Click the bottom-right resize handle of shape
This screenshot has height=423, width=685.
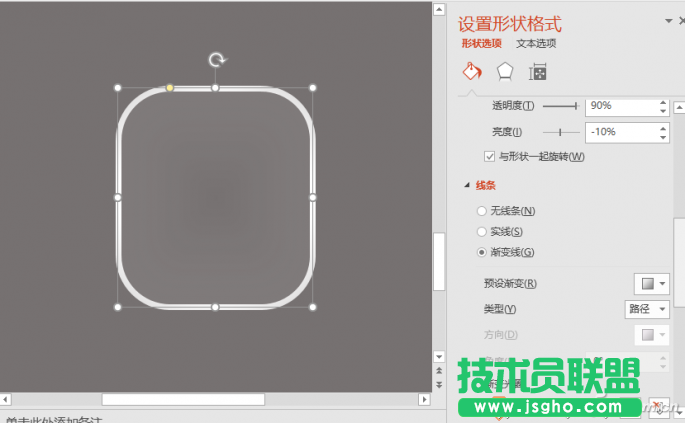(312, 307)
